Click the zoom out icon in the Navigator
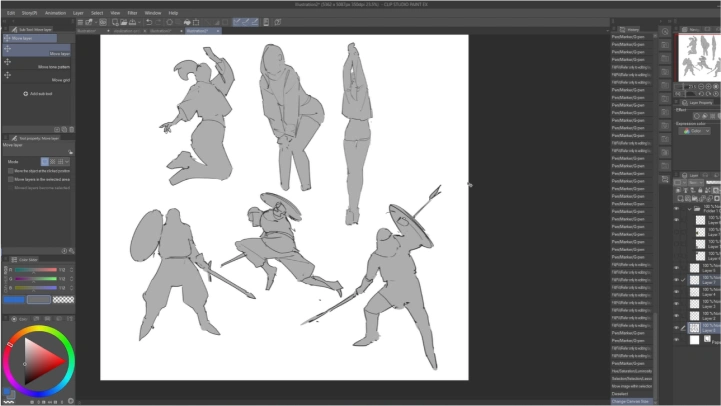Screen dimensions: 721x406 click(701, 86)
